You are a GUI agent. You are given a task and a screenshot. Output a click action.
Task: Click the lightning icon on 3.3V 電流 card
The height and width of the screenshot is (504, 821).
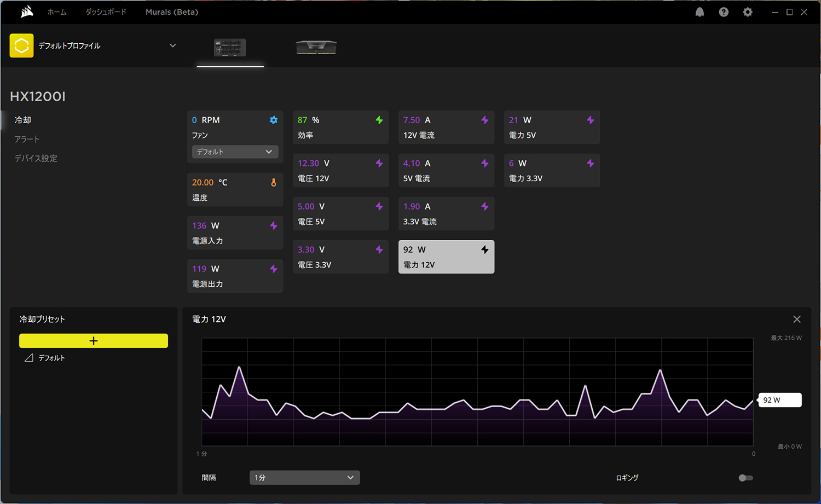click(x=485, y=206)
